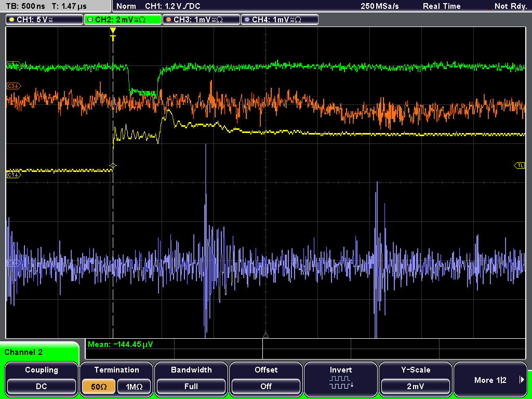This screenshot has height=399, width=532.
Task: Click the orange dot on CH3 tab
Action: [x=169, y=20]
